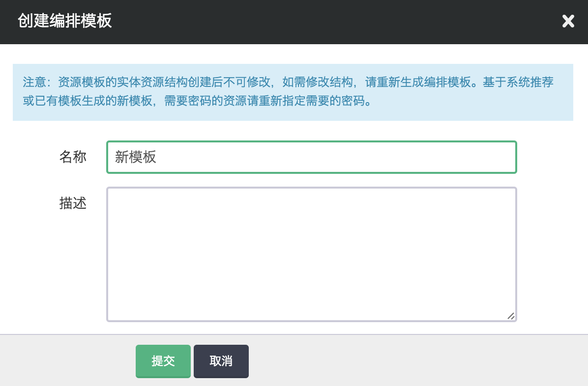Screen dimensions: 588x386
Task: Close the 创建编排模板 dialog with the X icon
Action: pyautogui.click(x=568, y=22)
